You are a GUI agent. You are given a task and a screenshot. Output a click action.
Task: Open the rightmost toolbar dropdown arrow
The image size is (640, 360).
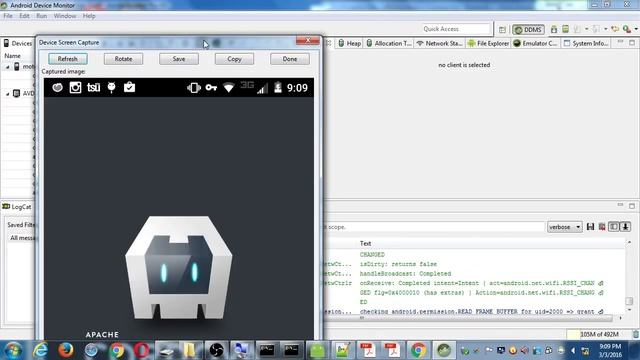point(636,29)
